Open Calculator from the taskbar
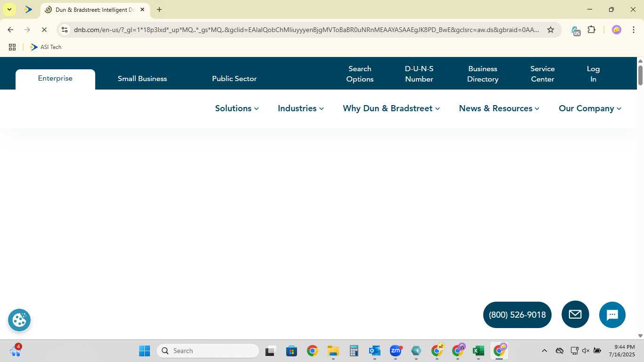Viewport: 644px width, 362px height. coord(354,351)
